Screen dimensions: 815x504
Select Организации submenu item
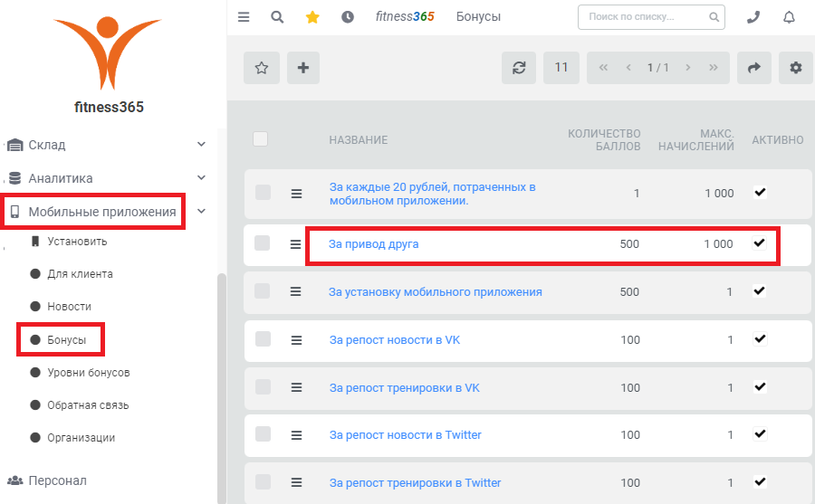click(x=81, y=437)
